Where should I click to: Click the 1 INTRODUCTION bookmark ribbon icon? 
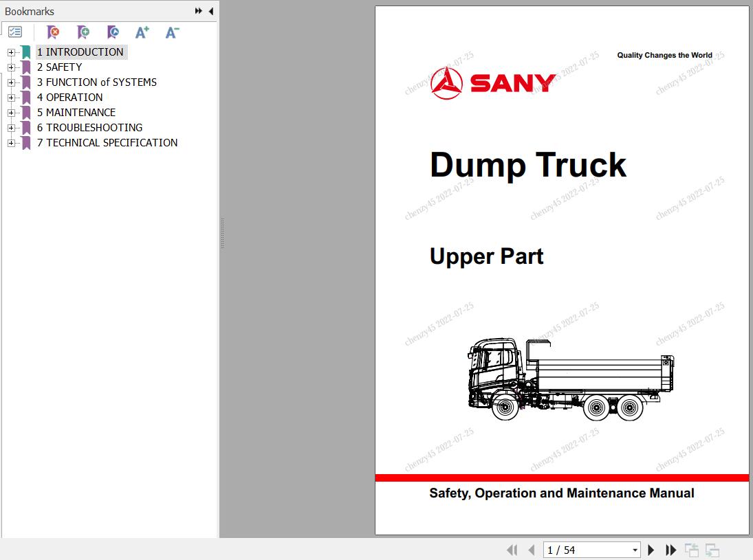pyautogui.click(x=26, y=52)
